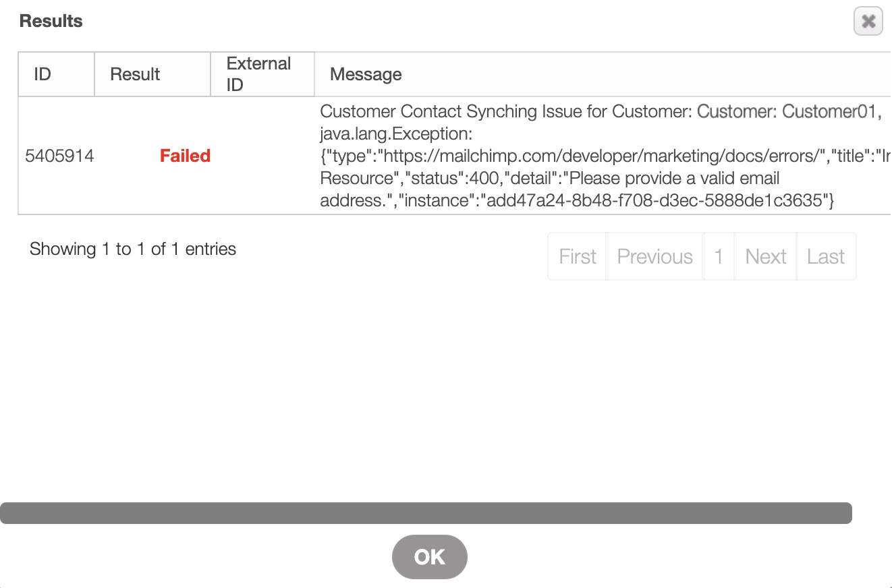Sort by External ID column header
Screen dimensions: 892x588
[258, 74]
